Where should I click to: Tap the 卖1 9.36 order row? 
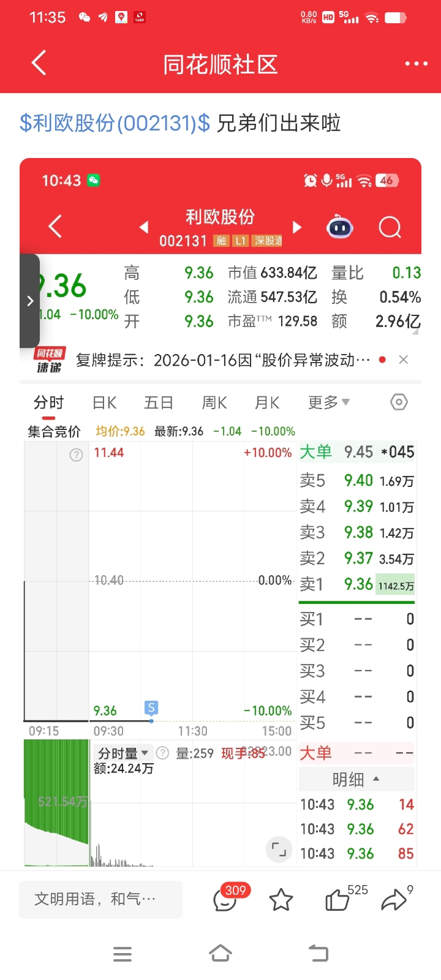point(357,584)
